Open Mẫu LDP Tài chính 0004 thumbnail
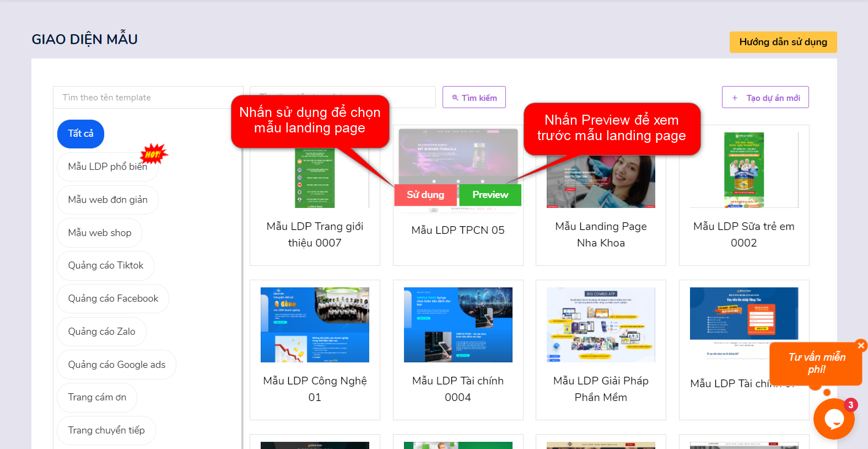Screen dimensions: 868x449 pyautogui.click(x=458, y=325)
